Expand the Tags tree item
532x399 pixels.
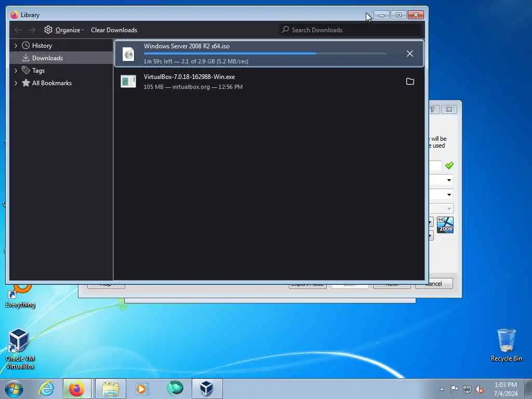[16, 71]
